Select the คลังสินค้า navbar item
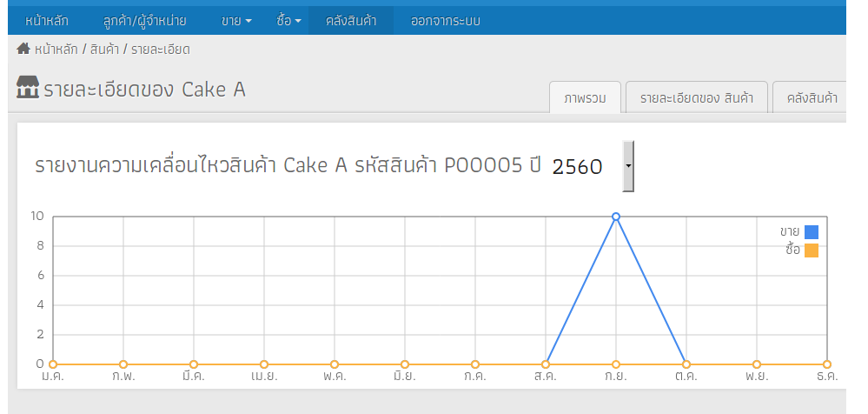This screenshot has width=868, height=414. [351, 21]
